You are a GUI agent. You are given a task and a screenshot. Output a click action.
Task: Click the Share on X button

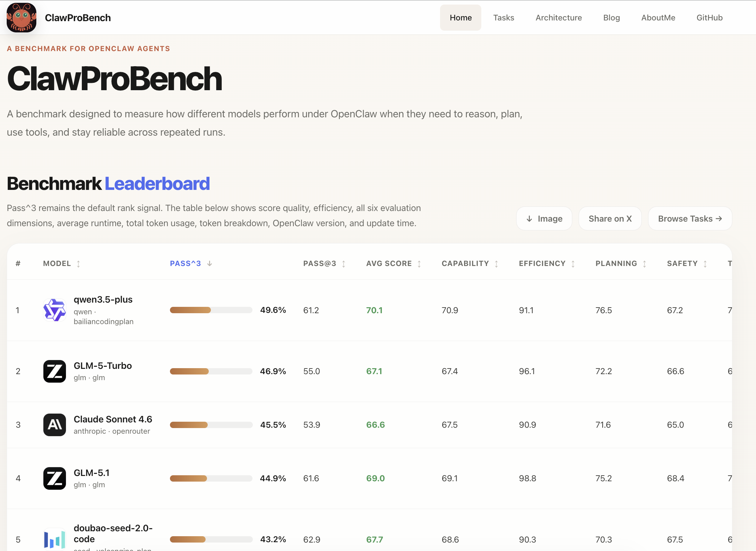pyautogui.click(x=610, y=218)
